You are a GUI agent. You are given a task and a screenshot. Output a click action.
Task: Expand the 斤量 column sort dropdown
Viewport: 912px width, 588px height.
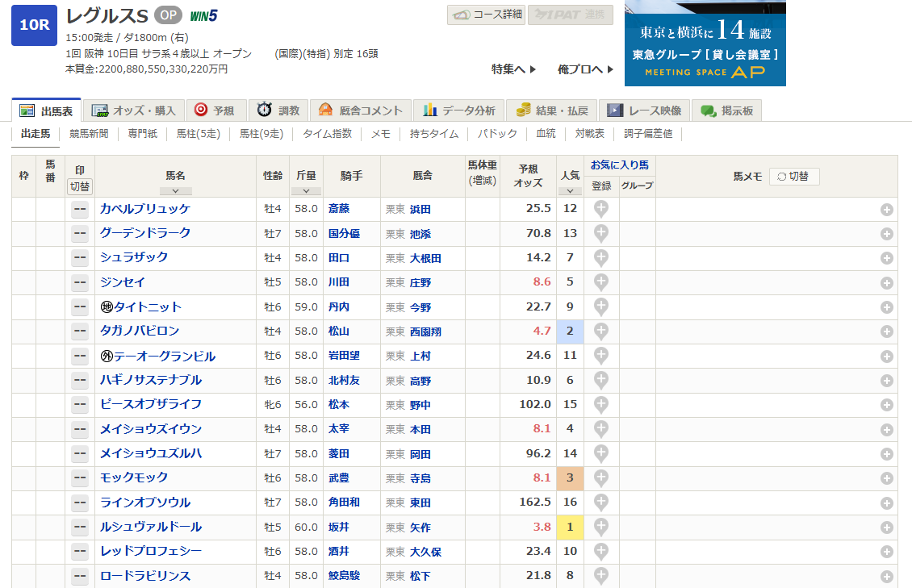(x=306, y=191)
